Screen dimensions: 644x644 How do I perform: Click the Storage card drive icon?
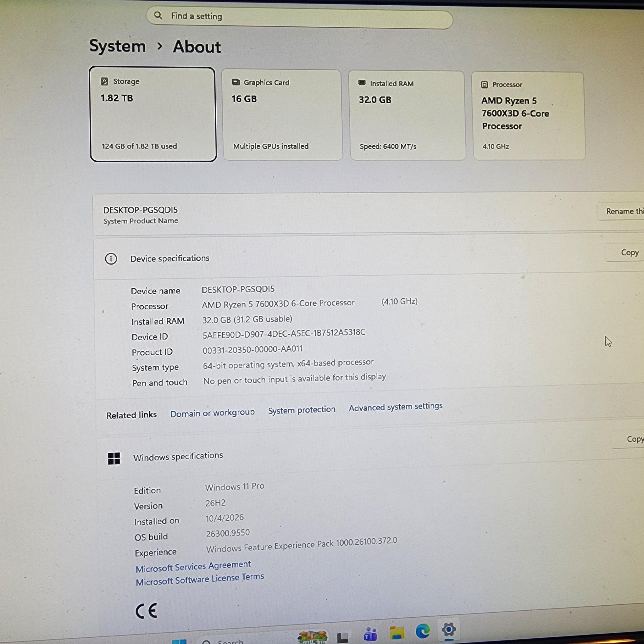104,81
